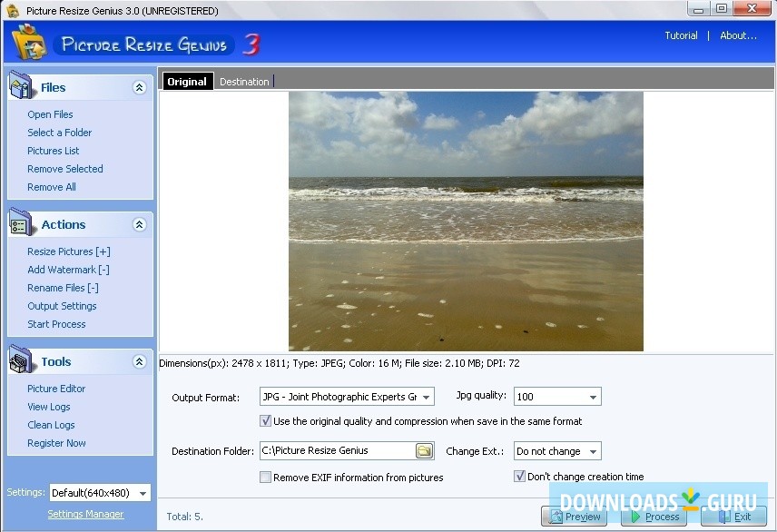Click the Resize Pictures action link
This screenshot has width=777, height=532.
[x=67, y=251]
